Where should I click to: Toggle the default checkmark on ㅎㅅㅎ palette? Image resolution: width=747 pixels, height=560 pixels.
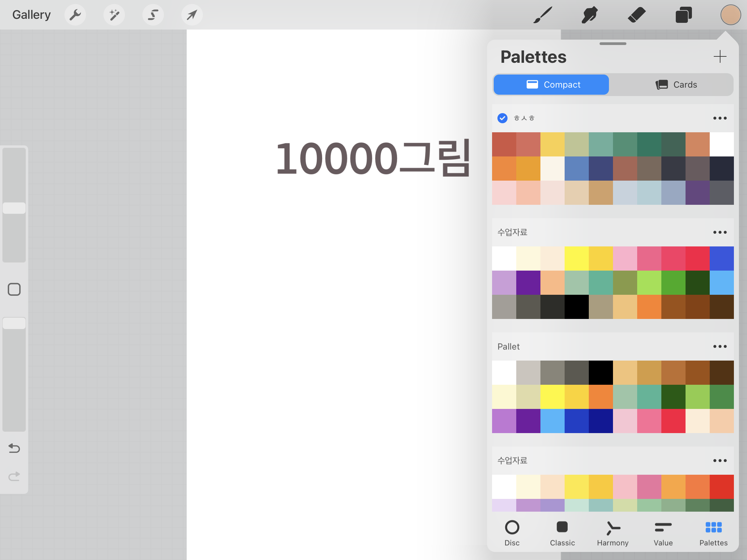click(502, 118)
